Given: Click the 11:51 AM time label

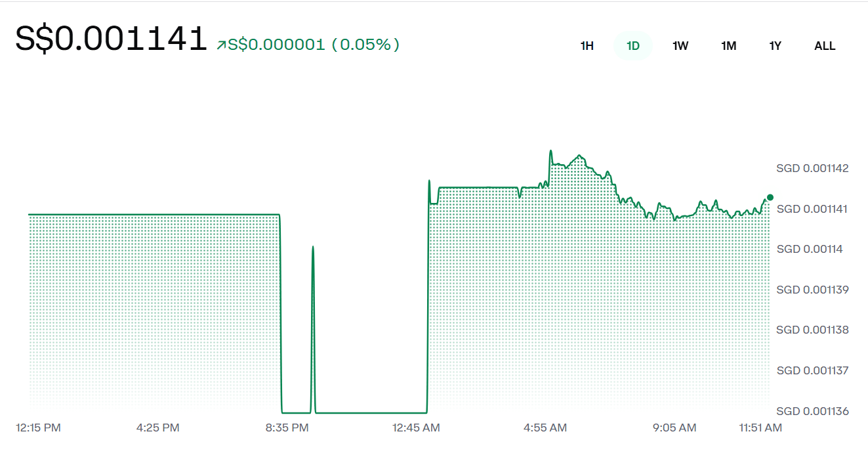Looking at the screenshot, I should click(x=760, y=428).
